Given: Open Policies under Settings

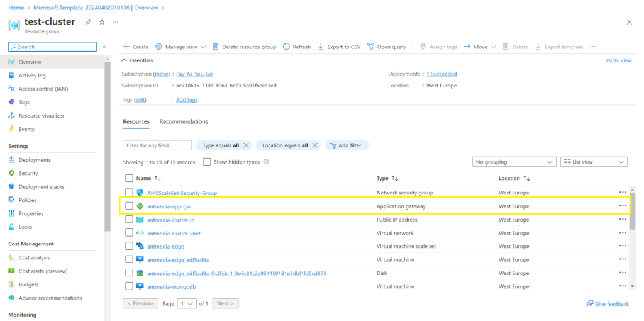Looking at the screenshot, I should (x=28, y=200).
